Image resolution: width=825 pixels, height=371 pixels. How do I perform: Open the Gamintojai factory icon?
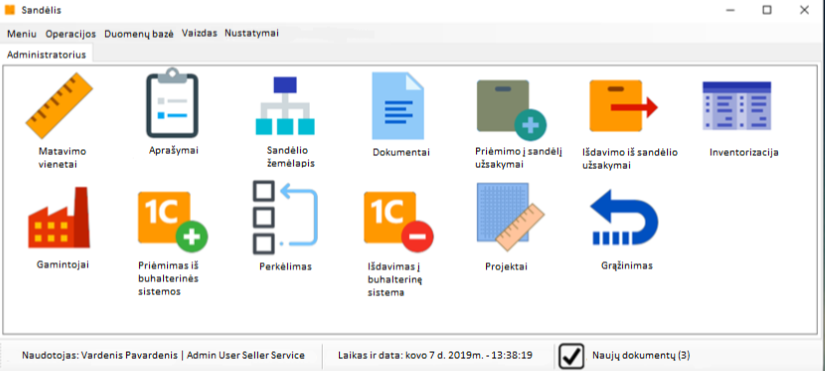(59, 217)
